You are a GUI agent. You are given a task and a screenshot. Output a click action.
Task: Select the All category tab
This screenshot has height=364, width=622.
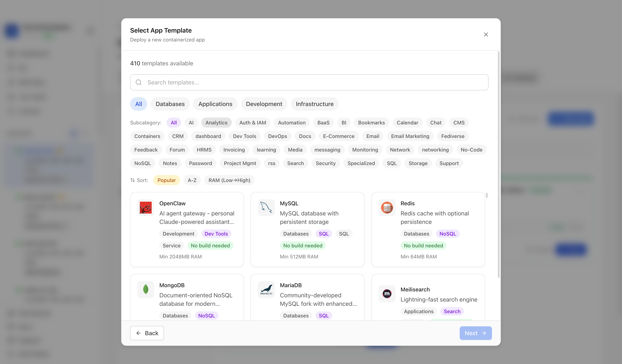pyautogui.click(x=139, y=104)
